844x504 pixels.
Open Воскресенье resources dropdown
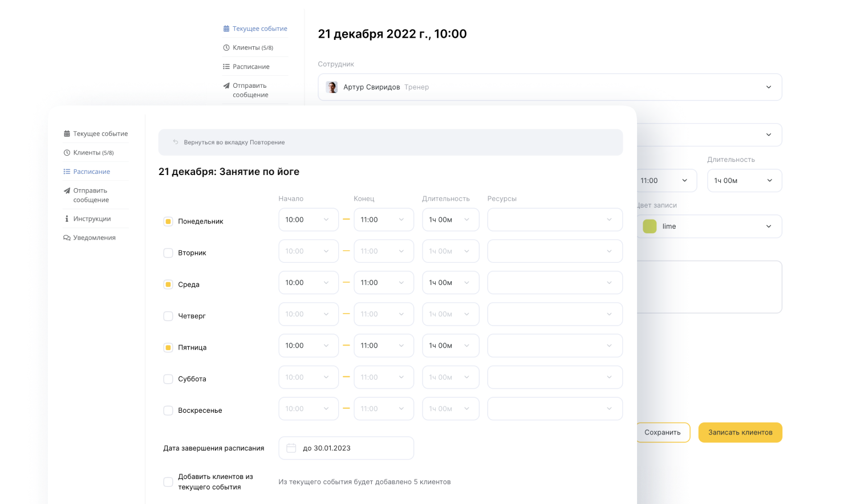pos(555,409)
